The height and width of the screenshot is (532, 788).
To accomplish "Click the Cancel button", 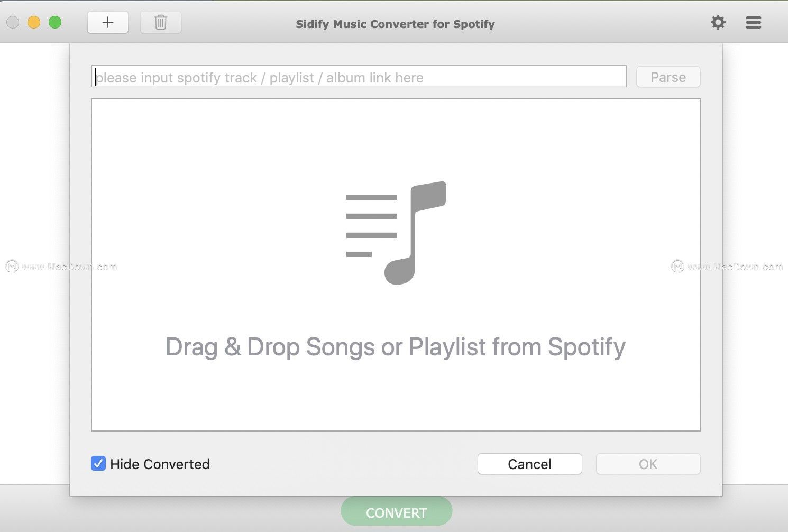I will coord(530,464).
